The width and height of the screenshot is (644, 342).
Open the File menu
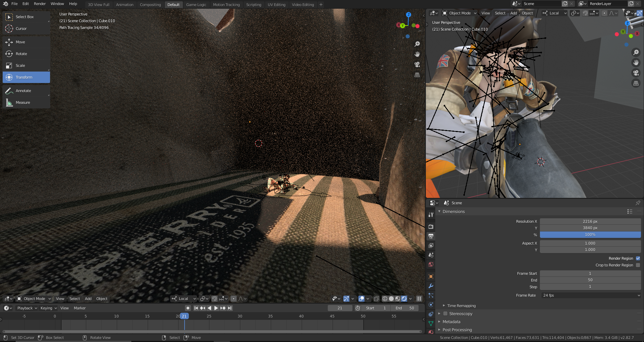point(14,4)
